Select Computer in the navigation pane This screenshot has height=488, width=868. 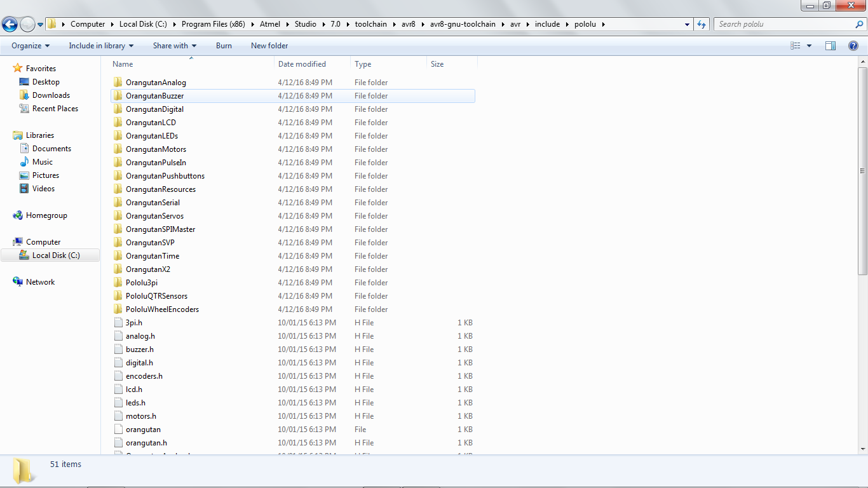click(x=43, y=242)
